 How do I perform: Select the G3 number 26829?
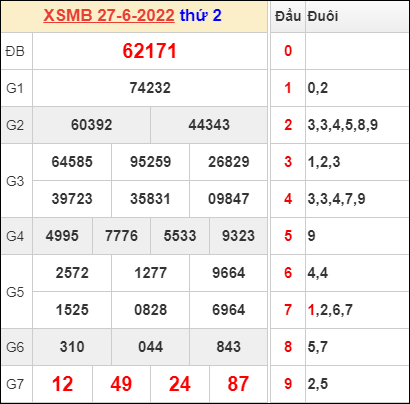[229, 162]
